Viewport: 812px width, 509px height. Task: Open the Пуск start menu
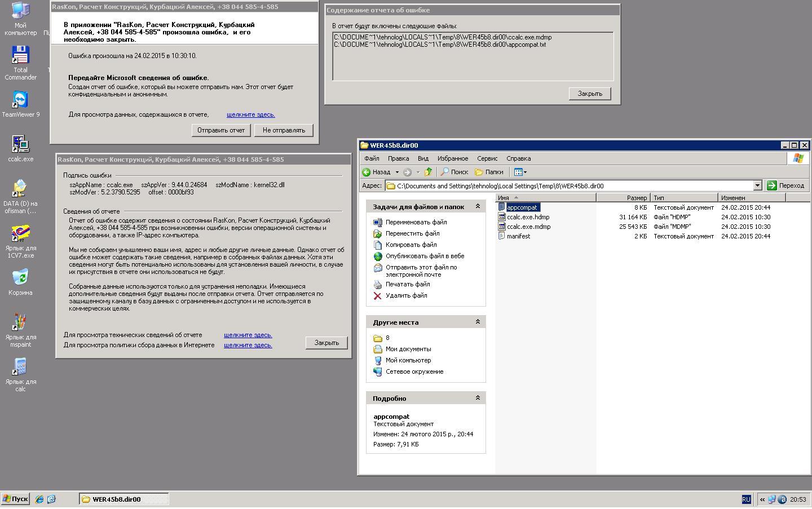tap(15, 499)
